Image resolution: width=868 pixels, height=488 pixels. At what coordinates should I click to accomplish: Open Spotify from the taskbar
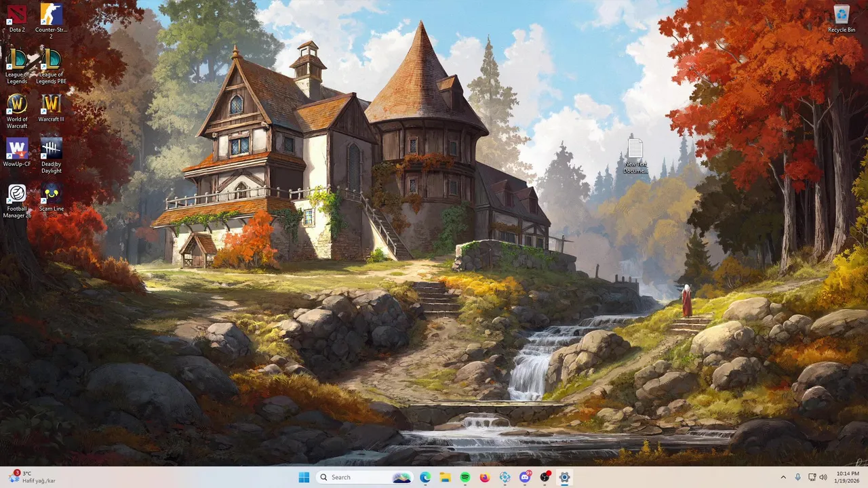465,477
